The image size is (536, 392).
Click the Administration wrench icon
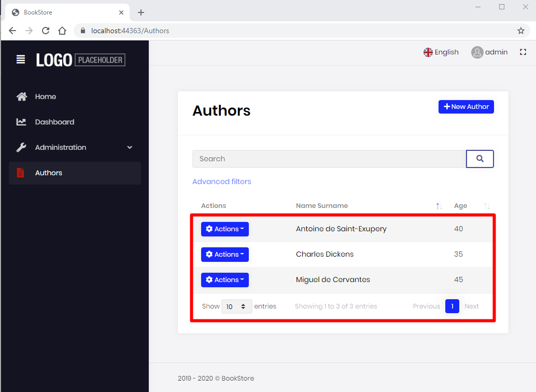[21, 147]
